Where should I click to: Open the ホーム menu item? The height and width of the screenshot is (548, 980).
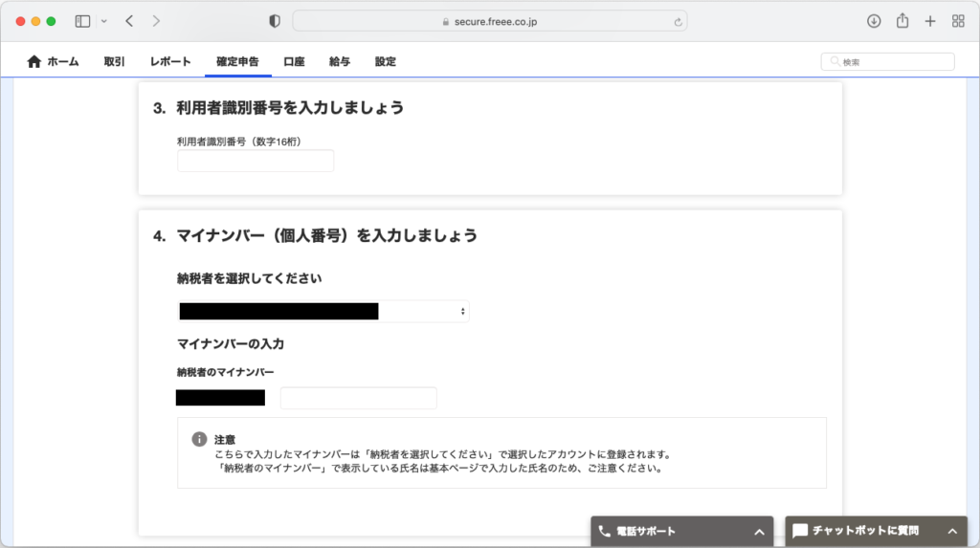point(63,61)
